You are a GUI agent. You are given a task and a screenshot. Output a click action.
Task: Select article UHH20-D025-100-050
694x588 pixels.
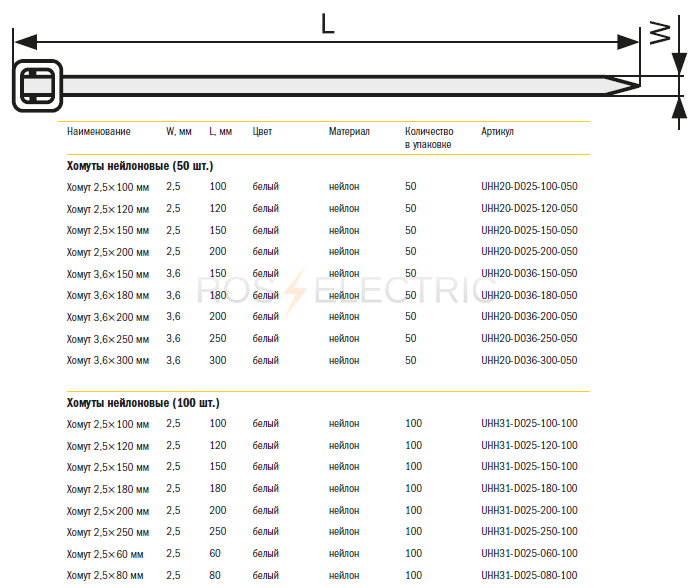[x=529, y=186]
